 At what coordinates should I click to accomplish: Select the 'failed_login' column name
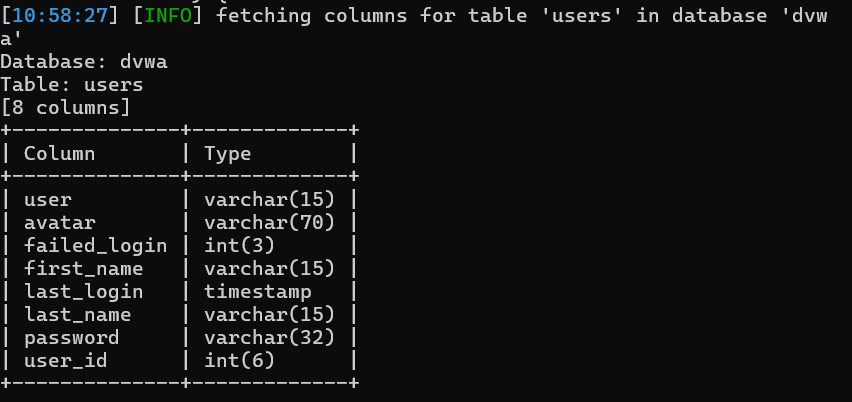pyautogui.click(x=95, y=246)
